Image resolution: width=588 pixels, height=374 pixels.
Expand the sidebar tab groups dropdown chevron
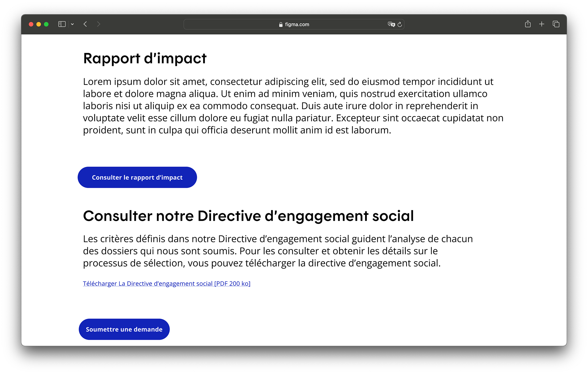[72, 24]
